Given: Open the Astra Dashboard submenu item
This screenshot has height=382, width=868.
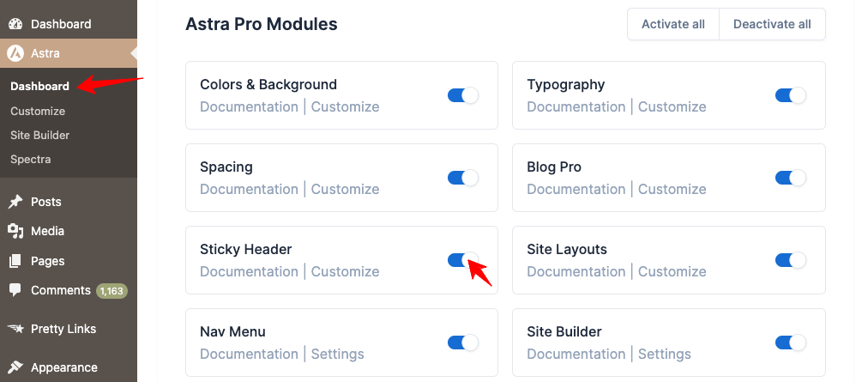Looking at the screenshot, I should (39, 86).
